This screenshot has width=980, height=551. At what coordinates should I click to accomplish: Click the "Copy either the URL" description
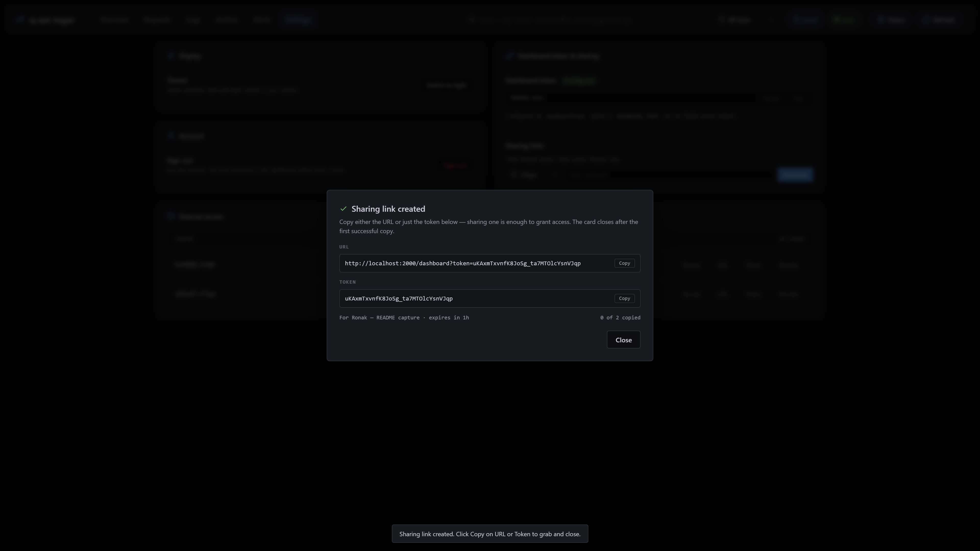489,226
